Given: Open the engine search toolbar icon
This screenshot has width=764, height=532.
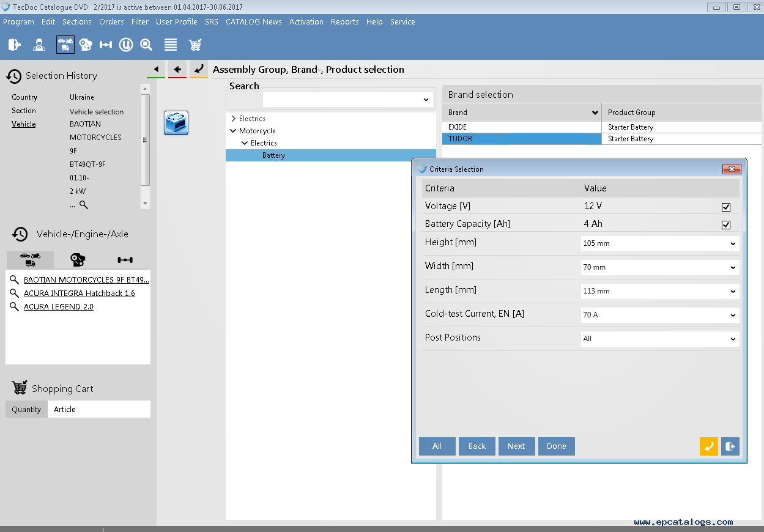Looking at the screenshot, I should [86, 45].
